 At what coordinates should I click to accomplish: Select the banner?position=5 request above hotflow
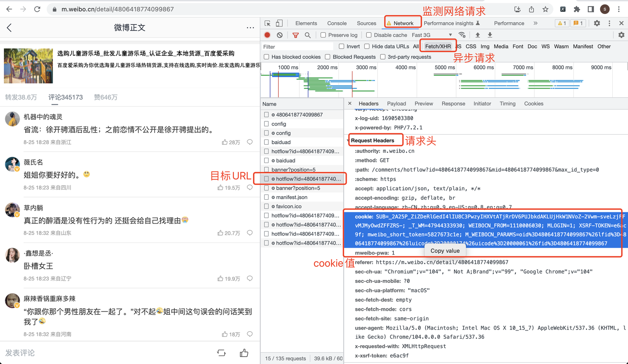pos(302,170)
